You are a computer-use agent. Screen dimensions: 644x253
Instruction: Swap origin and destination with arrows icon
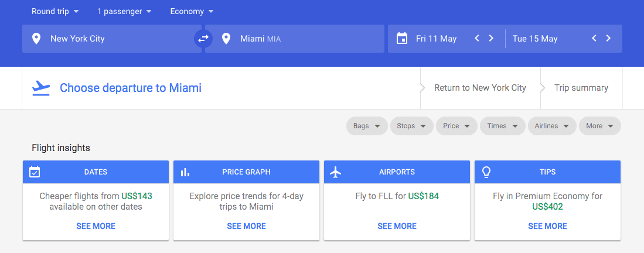coord(203,39)
